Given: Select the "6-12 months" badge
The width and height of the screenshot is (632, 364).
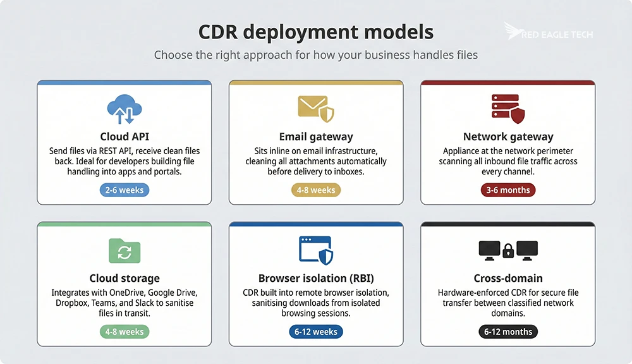Looking at the screenshot, I should coord(507,331).
